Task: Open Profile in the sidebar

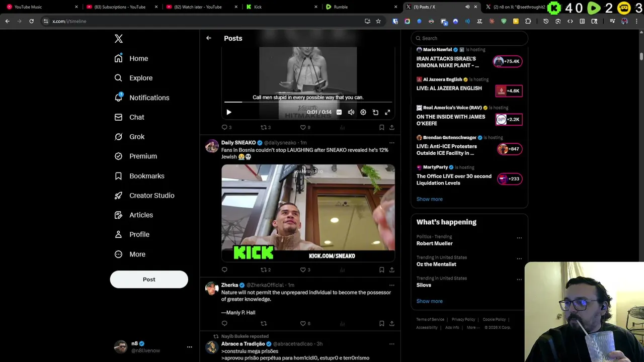Action: point(132,234)
